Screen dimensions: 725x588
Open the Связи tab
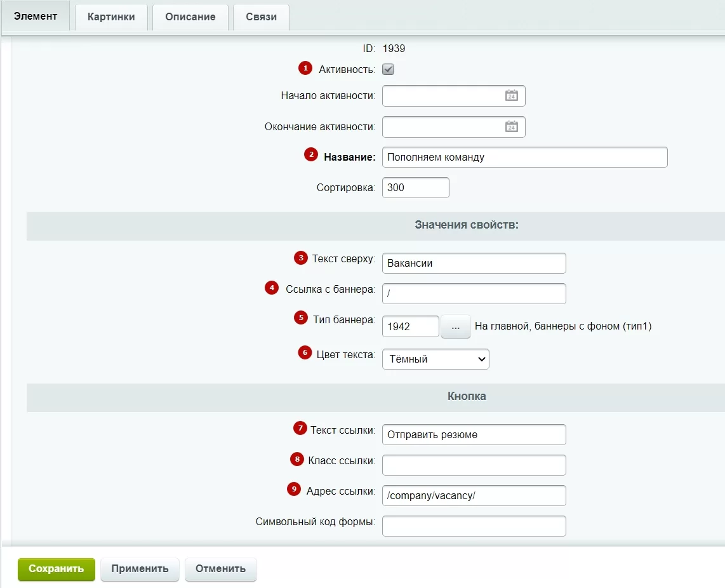[x=261, y=17]
